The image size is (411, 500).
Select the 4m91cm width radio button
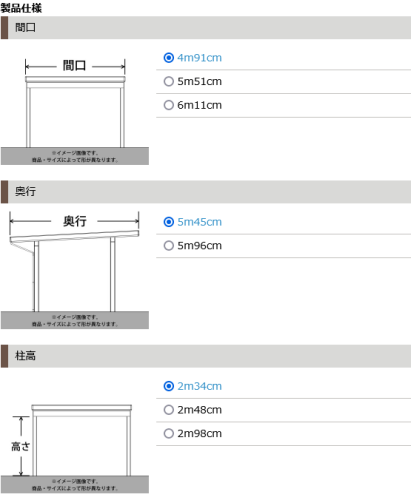(169, 58)
